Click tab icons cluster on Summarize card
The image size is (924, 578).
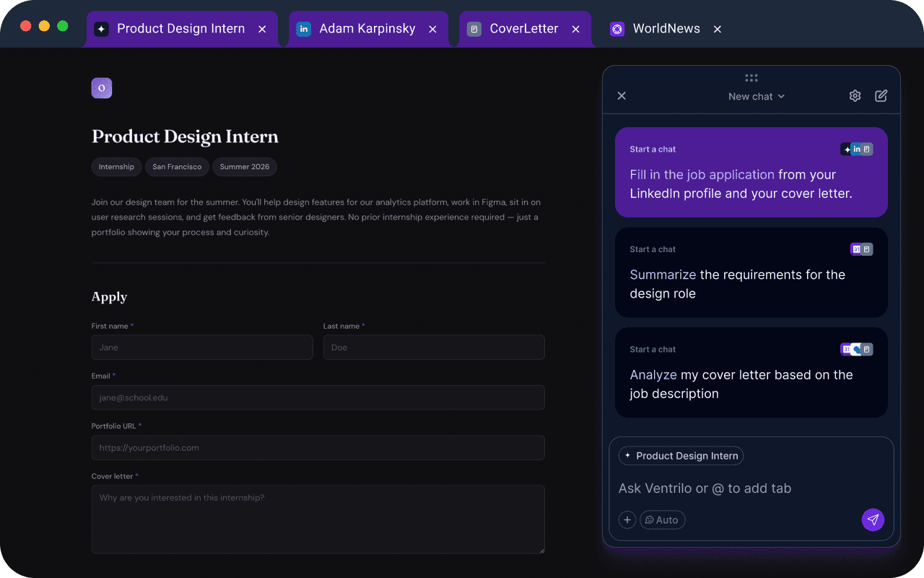[862, 249]
